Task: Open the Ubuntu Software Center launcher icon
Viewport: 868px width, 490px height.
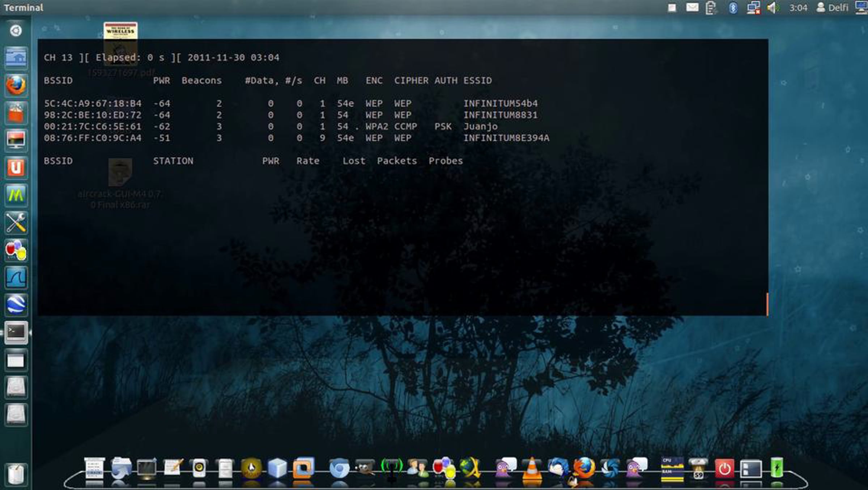Action: pyautogui.click(x=16, y=113)
